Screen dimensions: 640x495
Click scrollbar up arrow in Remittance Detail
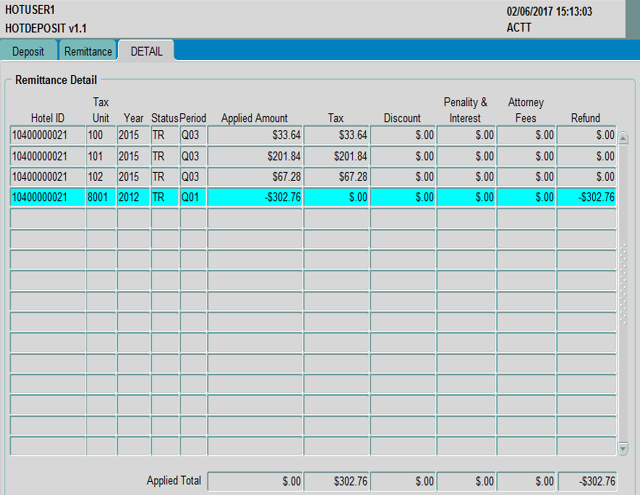(623, 138)
